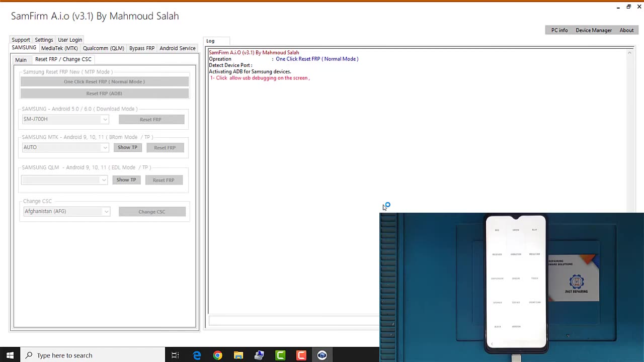Click Reset FRP in Samsung QLM section

click(164, 180)
